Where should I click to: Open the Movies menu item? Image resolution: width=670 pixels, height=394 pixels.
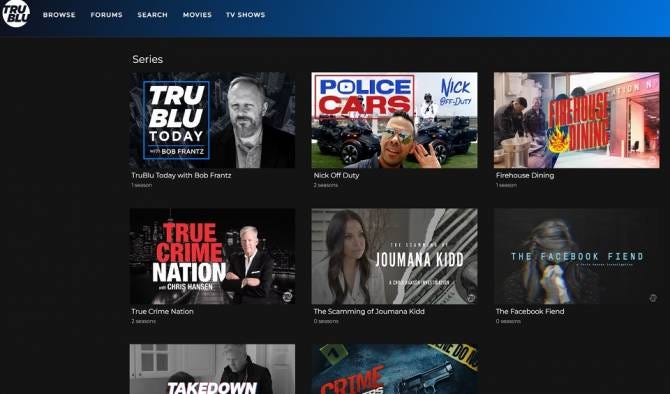(197, 15)
